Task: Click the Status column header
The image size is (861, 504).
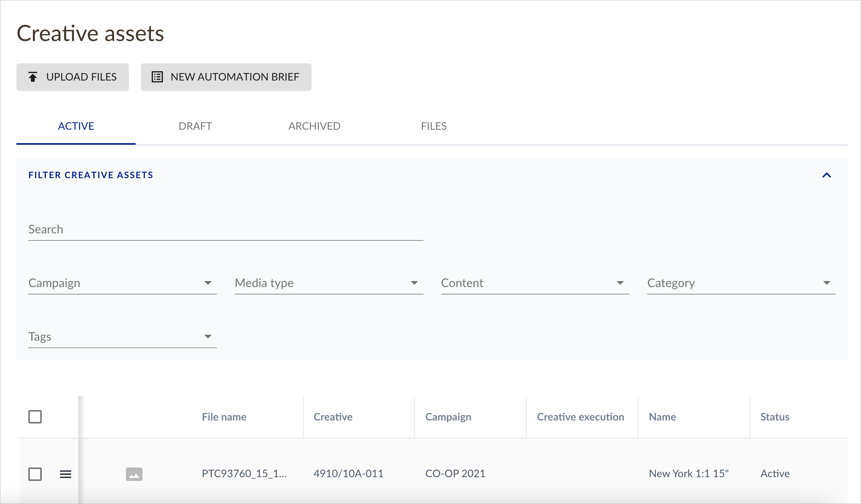Action: (775, 417)
